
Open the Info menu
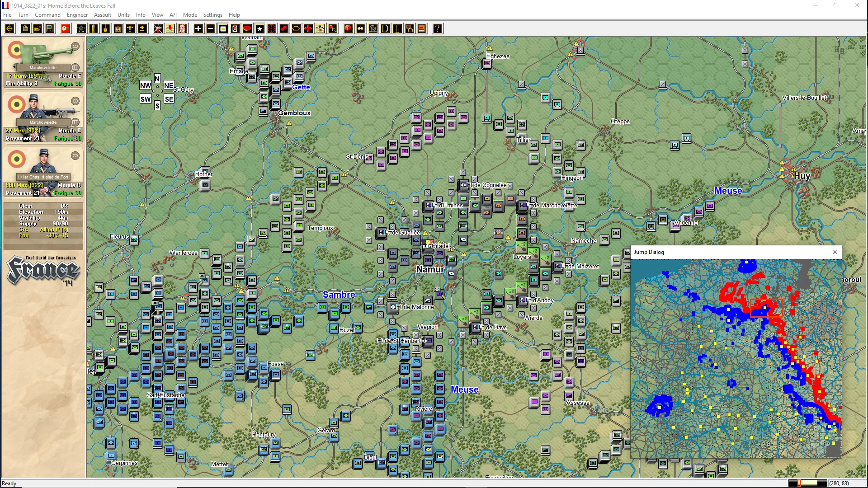(141, 15)
